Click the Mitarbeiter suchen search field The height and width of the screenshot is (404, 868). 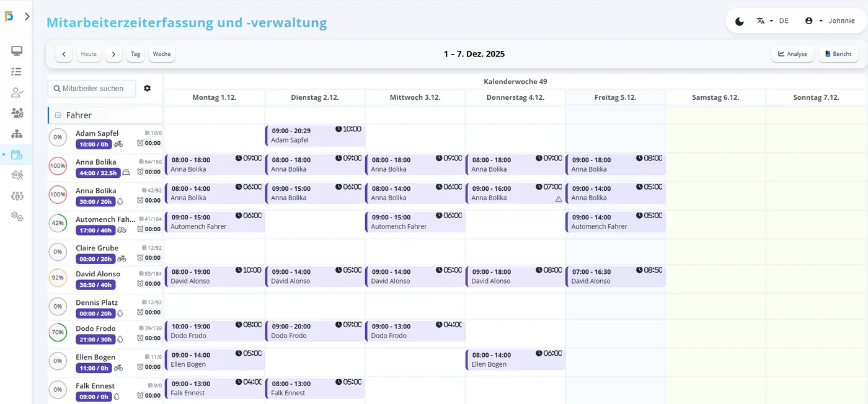92,89
